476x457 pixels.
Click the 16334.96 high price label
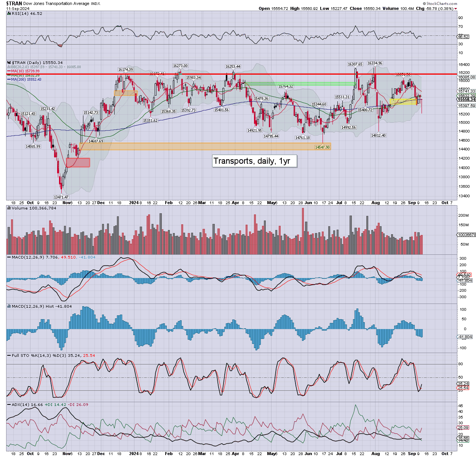pos(375,63)
